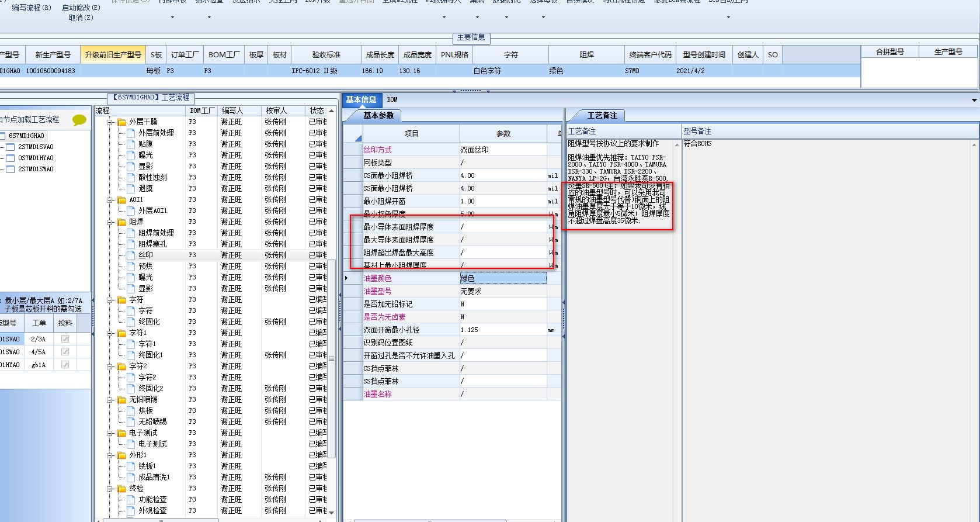Click the 成品清洗1 document icon

[x=131, y=478]
